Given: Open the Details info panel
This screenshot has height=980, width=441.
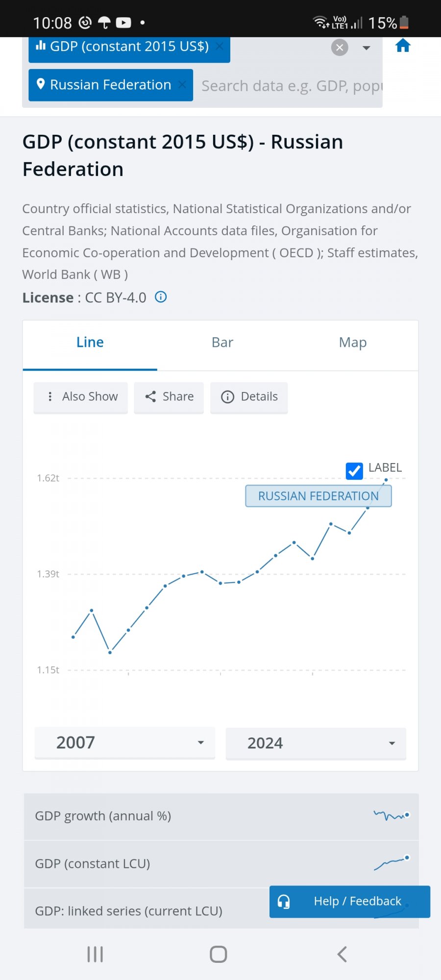Looking at the screenshot, I should (x=249, y=397).
